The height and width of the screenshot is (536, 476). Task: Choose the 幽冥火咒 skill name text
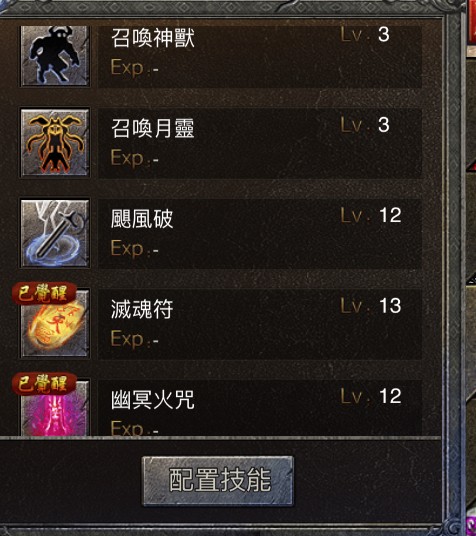pos(153,399)
